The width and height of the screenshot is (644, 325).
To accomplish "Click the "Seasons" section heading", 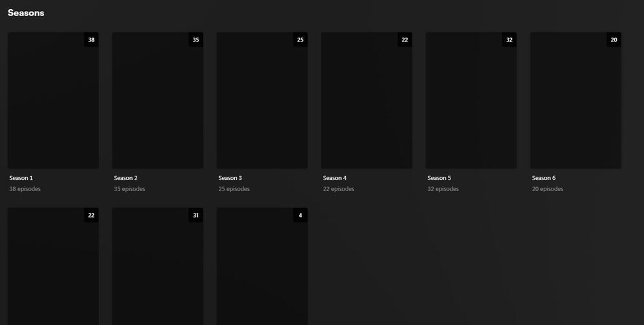I will pyautogui.click(x=26, y=13).
